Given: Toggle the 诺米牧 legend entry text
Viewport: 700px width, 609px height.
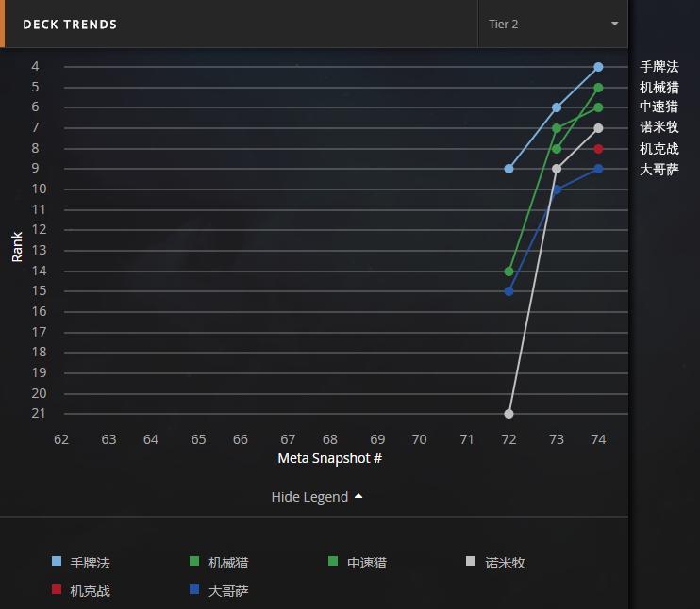Looking at the screenshot, I should point(506,563).
